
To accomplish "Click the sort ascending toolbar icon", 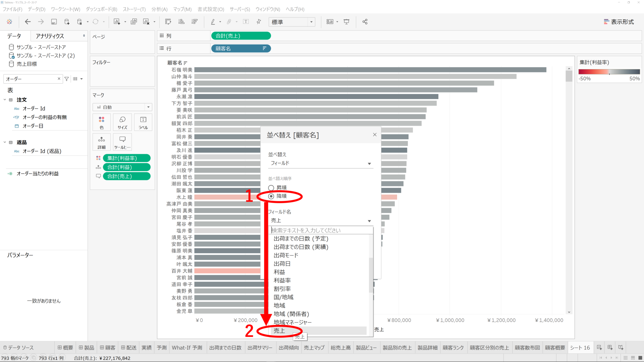I will [x=181, y=22].
